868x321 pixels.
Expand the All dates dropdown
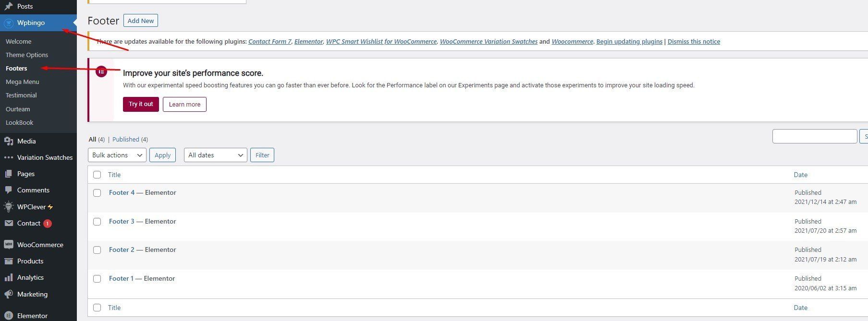[215, 155]
